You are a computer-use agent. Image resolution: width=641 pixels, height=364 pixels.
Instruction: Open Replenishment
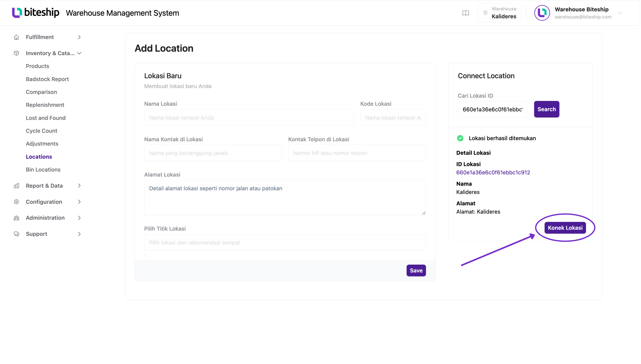pos(45,105)
